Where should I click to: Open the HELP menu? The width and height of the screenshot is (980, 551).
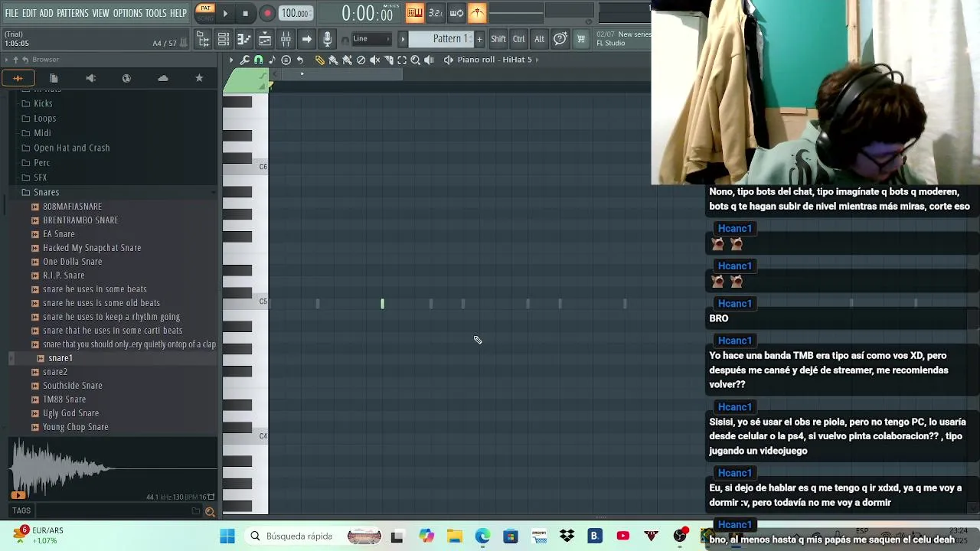tap(178, 14)
